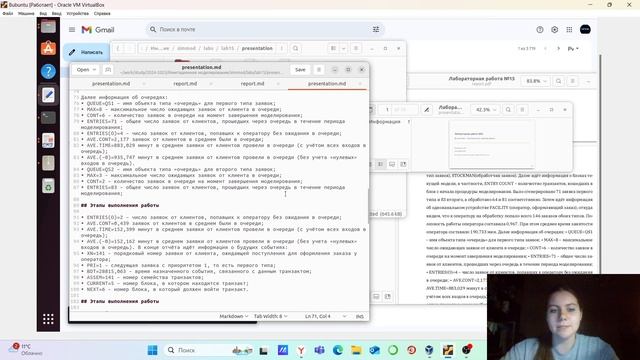640x360 pixels.
Task: Open the Gmail main menu hamburger icon
Action: pyautogui.click(x=72, y=29)
